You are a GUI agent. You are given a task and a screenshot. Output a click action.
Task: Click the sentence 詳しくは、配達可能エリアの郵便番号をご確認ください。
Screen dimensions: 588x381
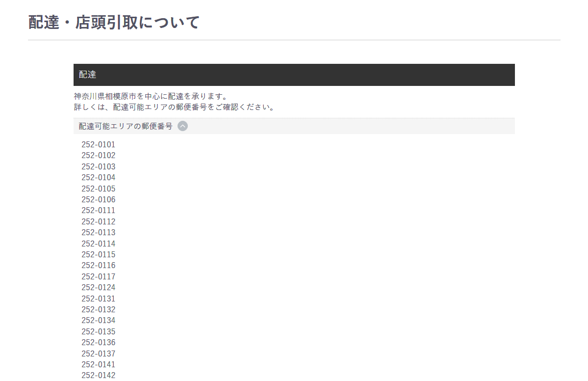[x=175, y=107]
